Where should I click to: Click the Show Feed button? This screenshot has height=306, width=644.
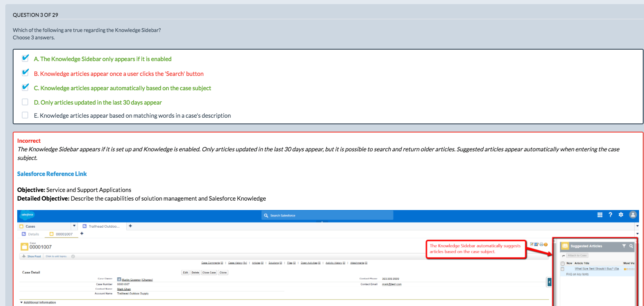tap(31, 256)
